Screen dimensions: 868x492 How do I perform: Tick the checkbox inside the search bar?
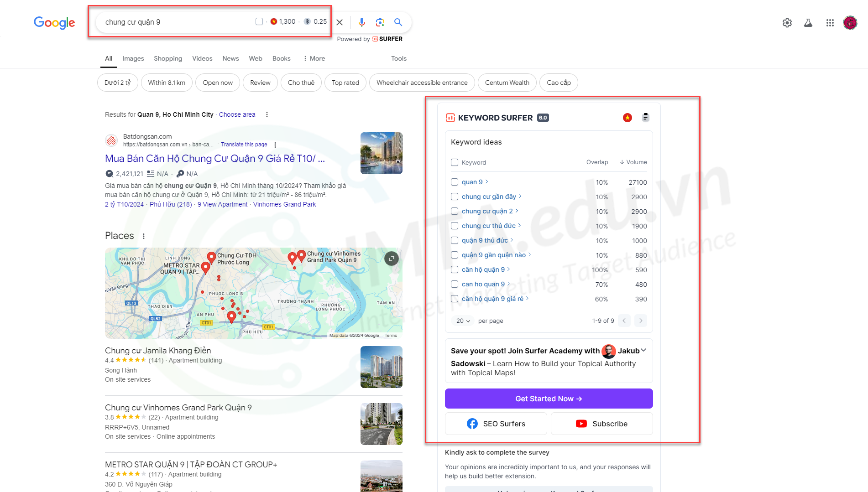coord(259,21)
